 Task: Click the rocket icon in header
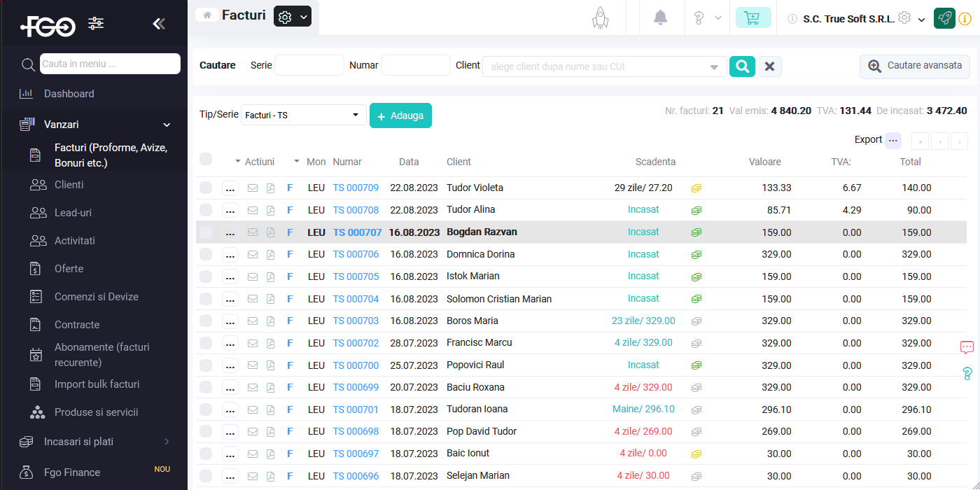[600, 18]
